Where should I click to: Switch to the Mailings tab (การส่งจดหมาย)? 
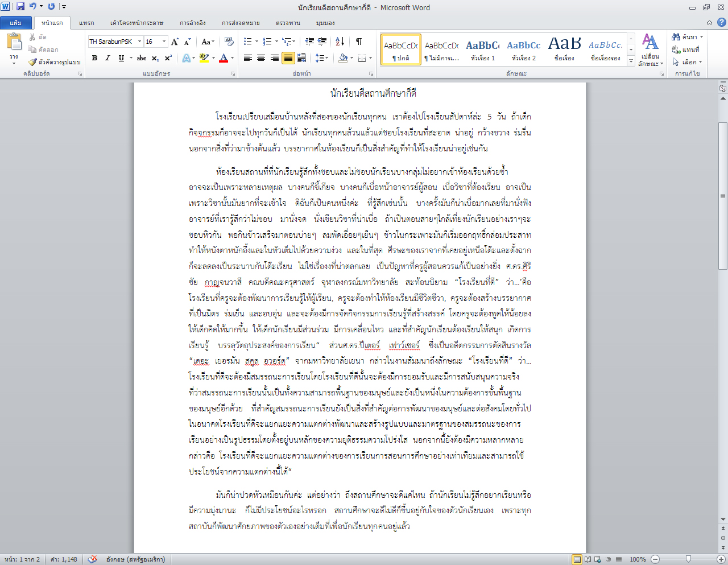click(241, 23)
